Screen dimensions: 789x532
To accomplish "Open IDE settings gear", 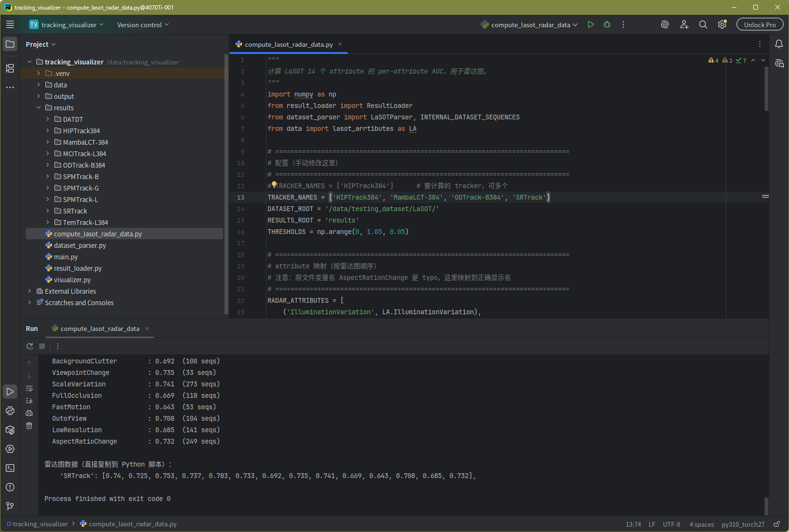I will pos(722,24).
